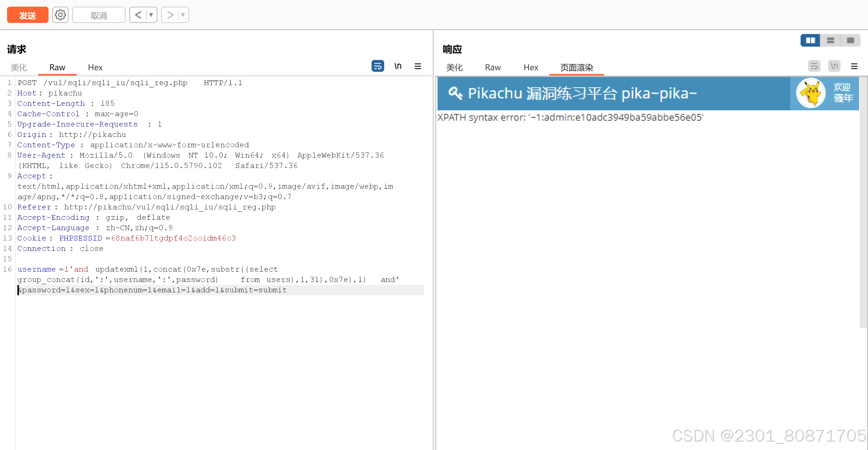Screen dimensions: 868x450
Task: Select the side-by-side layout icon
Action: click(x=810, y=40)
